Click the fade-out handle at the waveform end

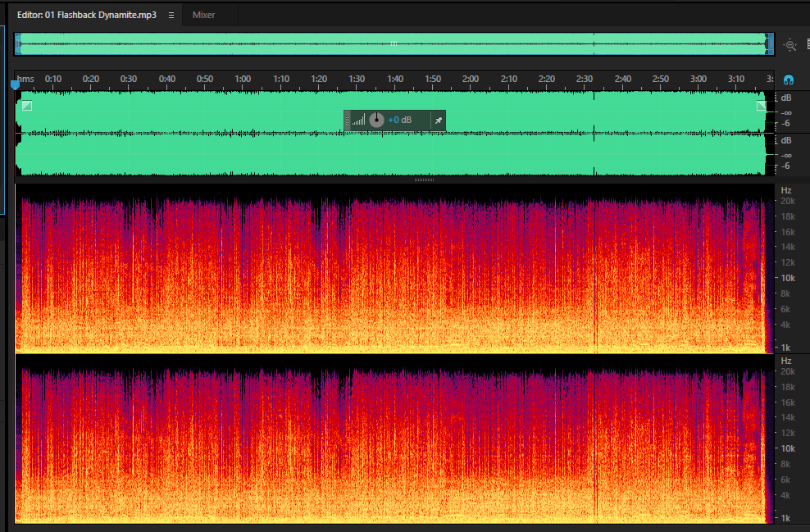762,106
